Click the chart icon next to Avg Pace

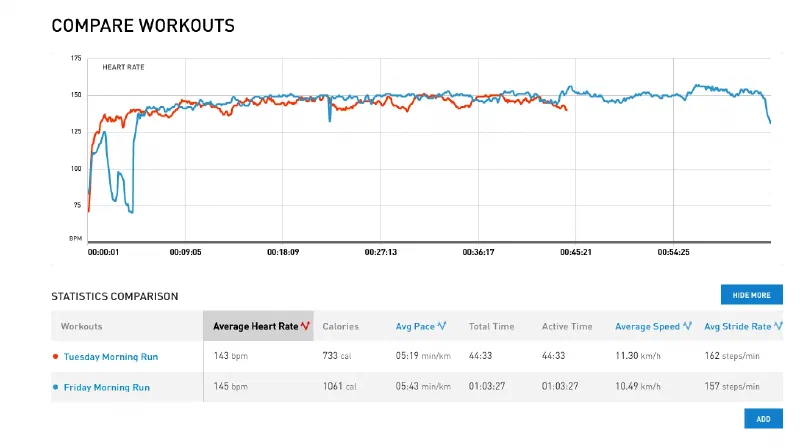tap(441, 326)
